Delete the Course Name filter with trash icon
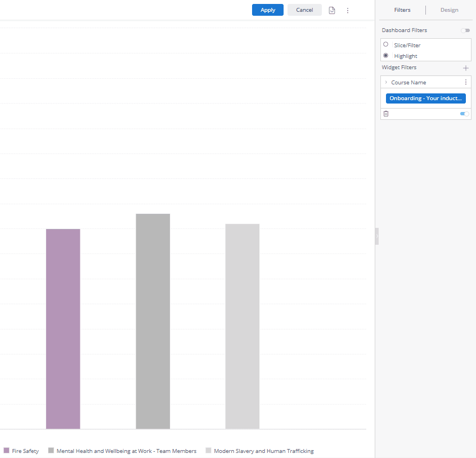476x458 pixels. tap(386, 114)
